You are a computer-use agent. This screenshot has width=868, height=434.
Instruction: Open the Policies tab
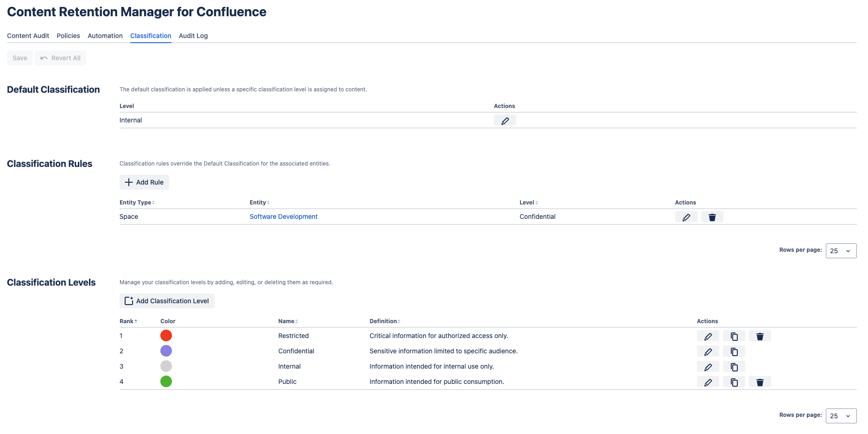pyautogui.click(x=68, y=36)
